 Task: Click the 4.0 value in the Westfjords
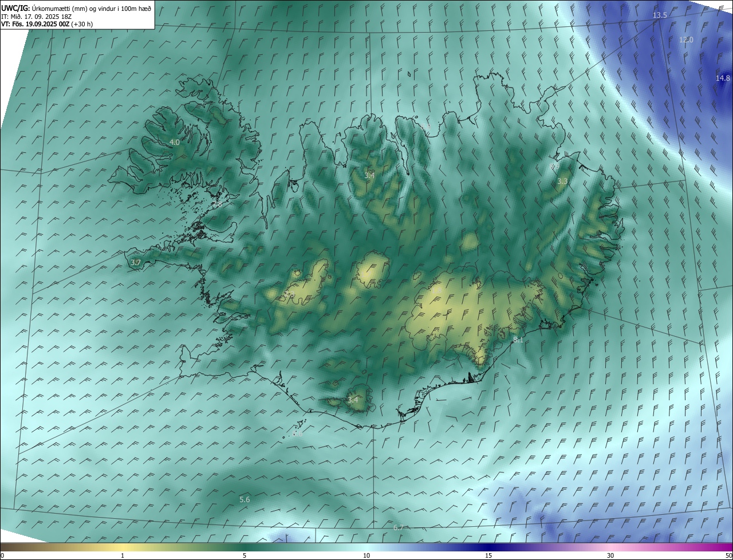point(175,142)
